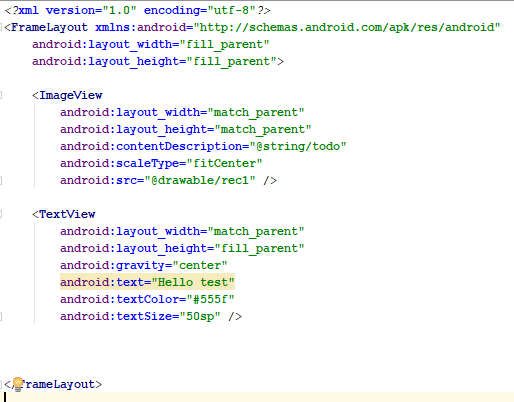Screen dimensions: 514x402
Task: Click the contentDescription="@string/todo" attribute
Action: click(x=203, y=146)
